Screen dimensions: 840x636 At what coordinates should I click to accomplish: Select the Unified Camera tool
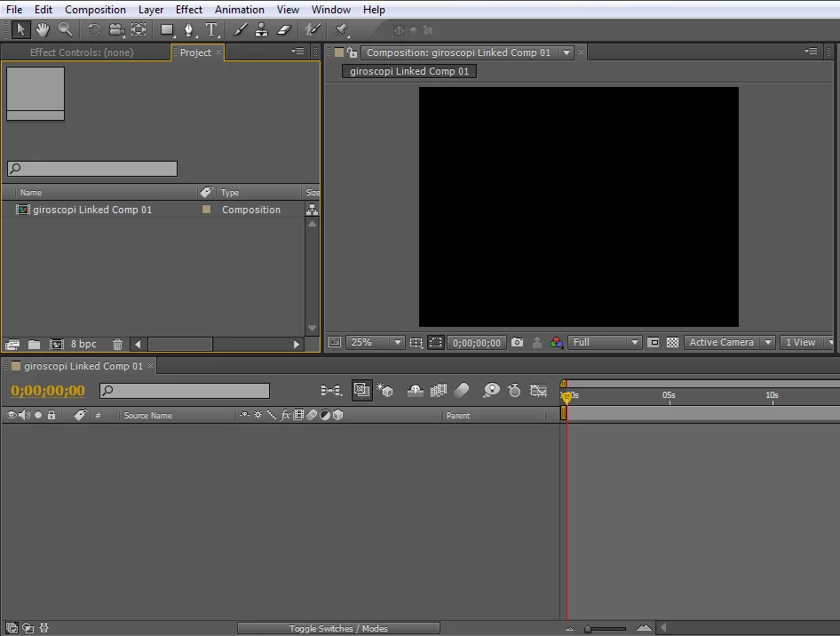click(x=116, y=29)
